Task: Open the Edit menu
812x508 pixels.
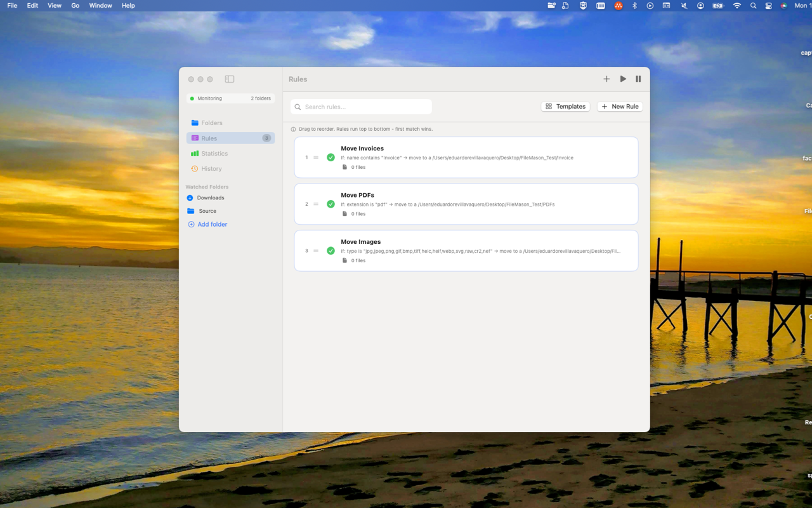Action: (x=32, y=5)
